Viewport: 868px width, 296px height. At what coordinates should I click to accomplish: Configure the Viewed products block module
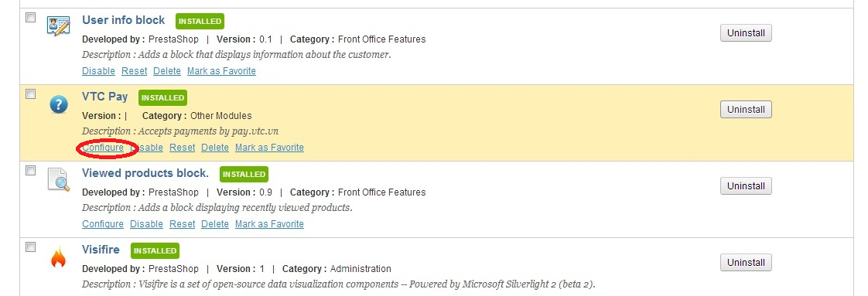[103, 224]
